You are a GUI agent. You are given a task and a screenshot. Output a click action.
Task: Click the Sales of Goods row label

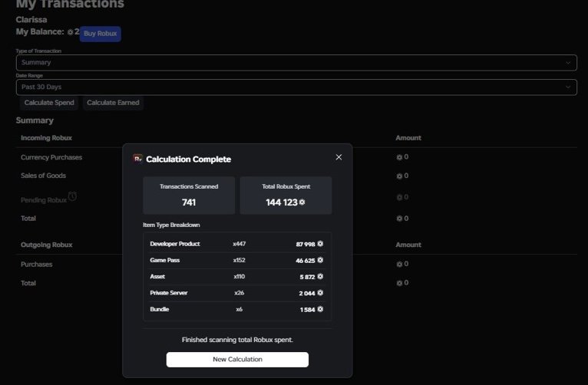coord(43,176)
